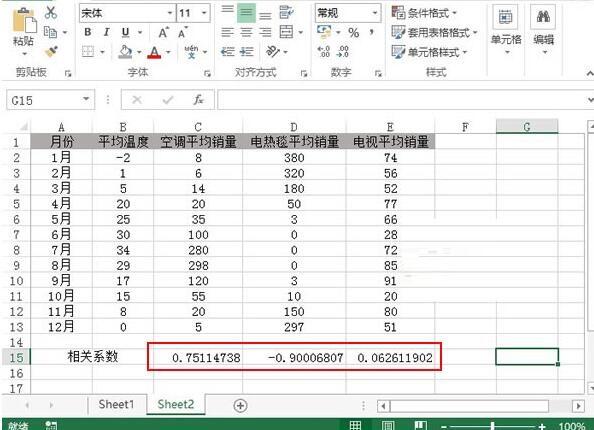Expand underline style options arrow

pos(140,33)
